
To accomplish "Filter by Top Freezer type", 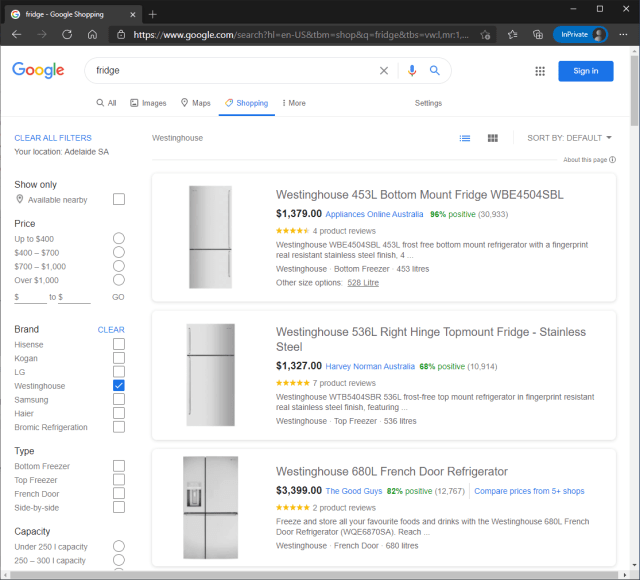I will tap(119, 480).
